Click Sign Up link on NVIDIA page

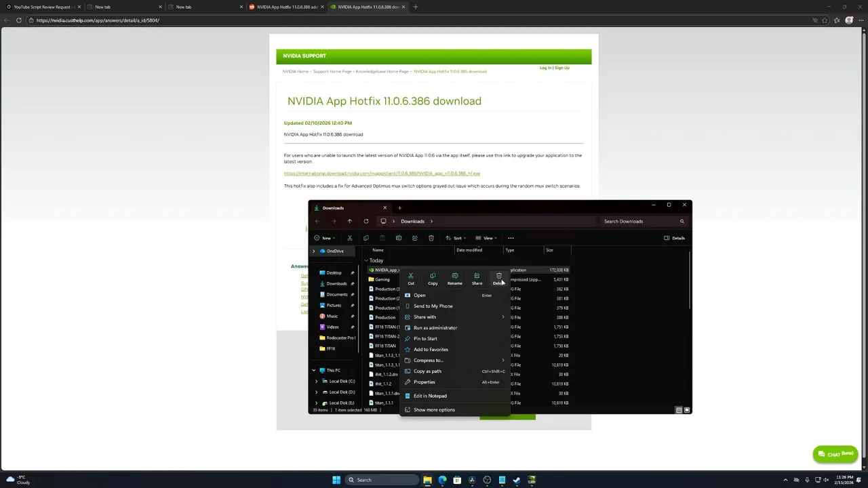tap(562, 68)
